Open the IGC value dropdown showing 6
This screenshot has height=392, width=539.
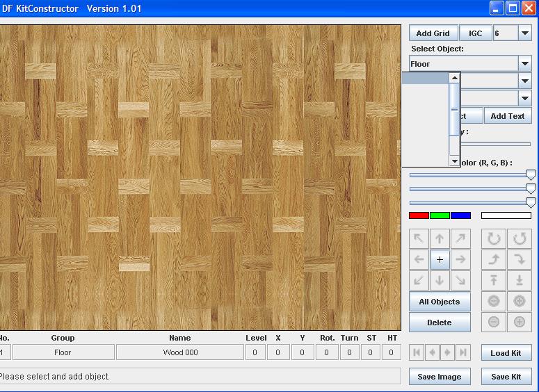[524, 33]
